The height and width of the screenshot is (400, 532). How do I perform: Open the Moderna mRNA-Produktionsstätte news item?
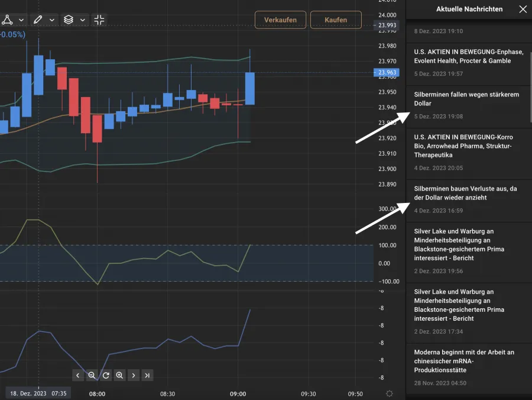click(463, 361)
